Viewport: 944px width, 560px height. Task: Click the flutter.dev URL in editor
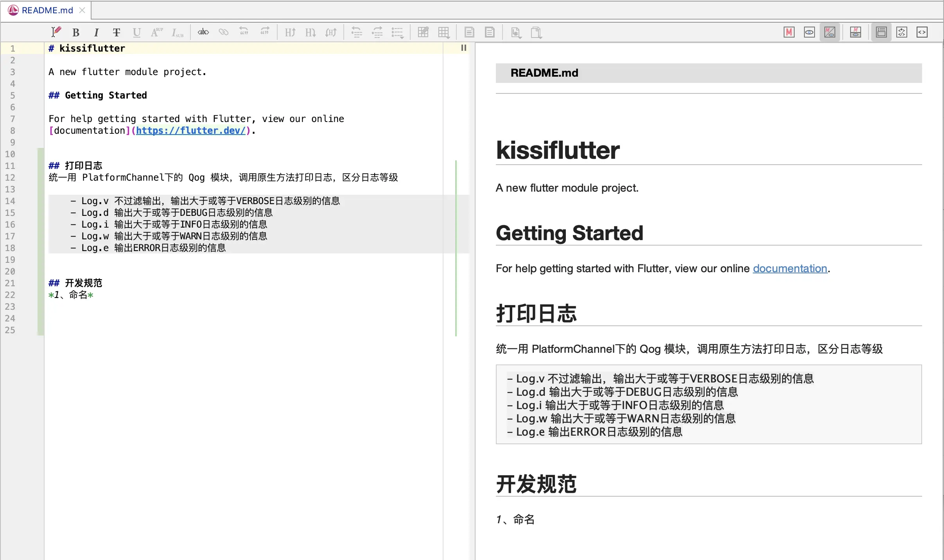coord(190,131)
